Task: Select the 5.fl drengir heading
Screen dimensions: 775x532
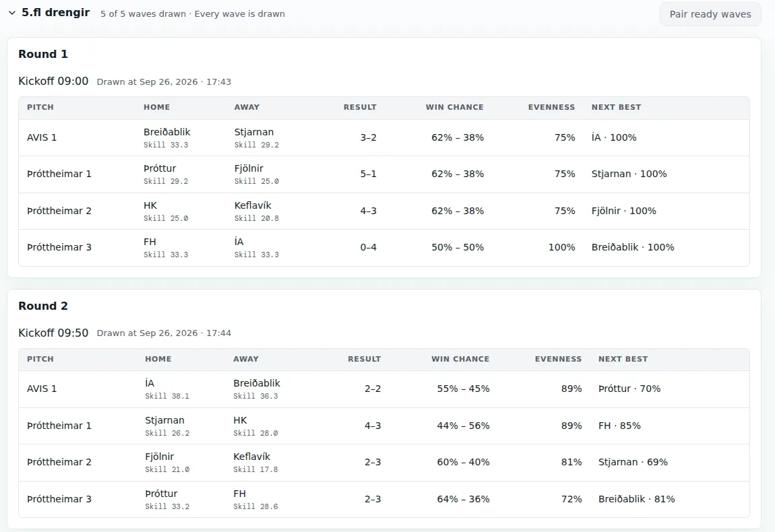Action: tap(55, 13)
